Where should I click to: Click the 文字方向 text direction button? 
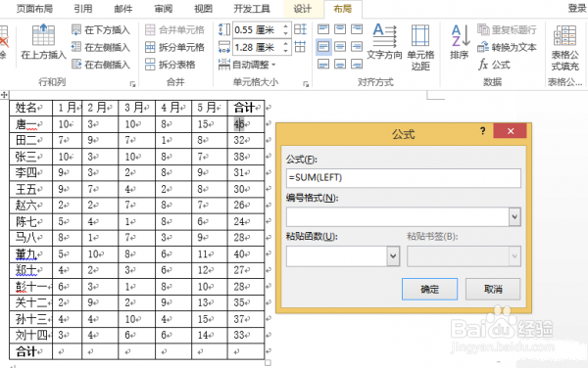pyautogui.click(x=384, y=41)
